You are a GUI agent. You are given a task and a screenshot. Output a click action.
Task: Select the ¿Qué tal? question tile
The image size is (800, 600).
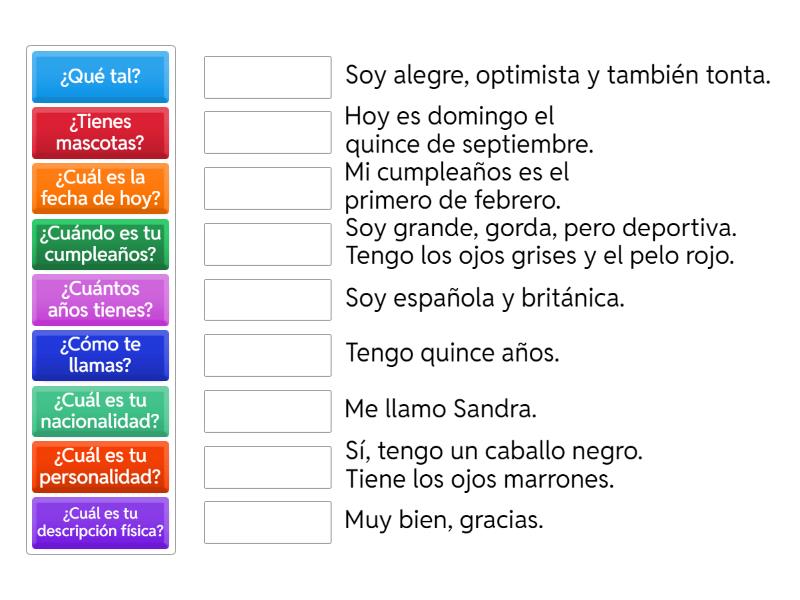[x=100, y=77]
